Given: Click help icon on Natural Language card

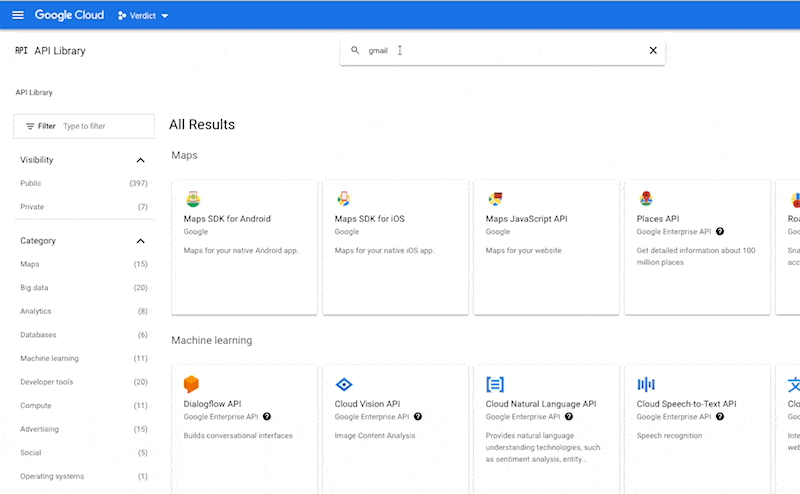Looking at the screenshot, I should (569, 417).
